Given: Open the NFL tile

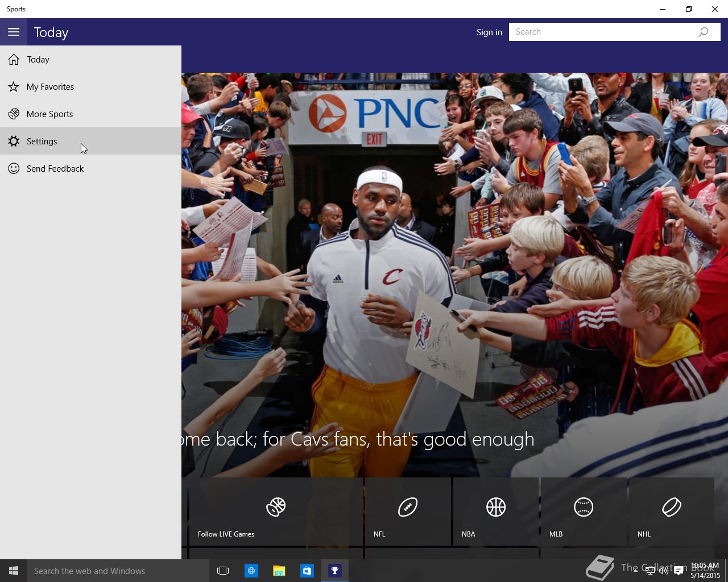Looking at the screenshot, I should click(408, 511).
